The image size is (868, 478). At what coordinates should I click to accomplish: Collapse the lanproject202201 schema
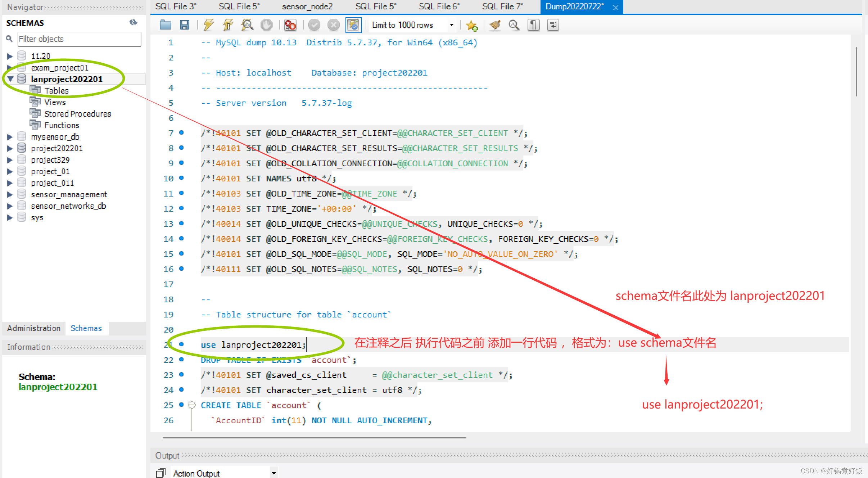coord(10,79)
